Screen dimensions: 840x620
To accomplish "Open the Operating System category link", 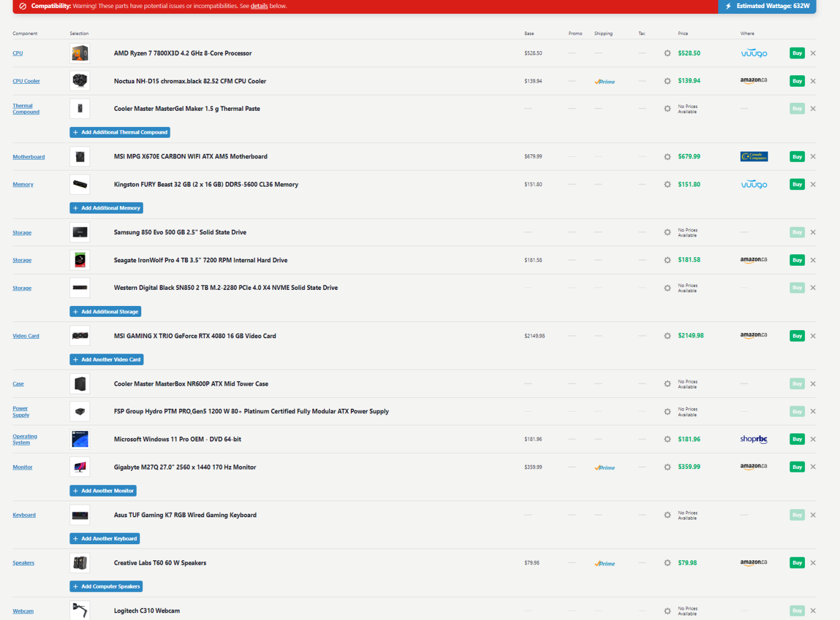I will point(25,439).
